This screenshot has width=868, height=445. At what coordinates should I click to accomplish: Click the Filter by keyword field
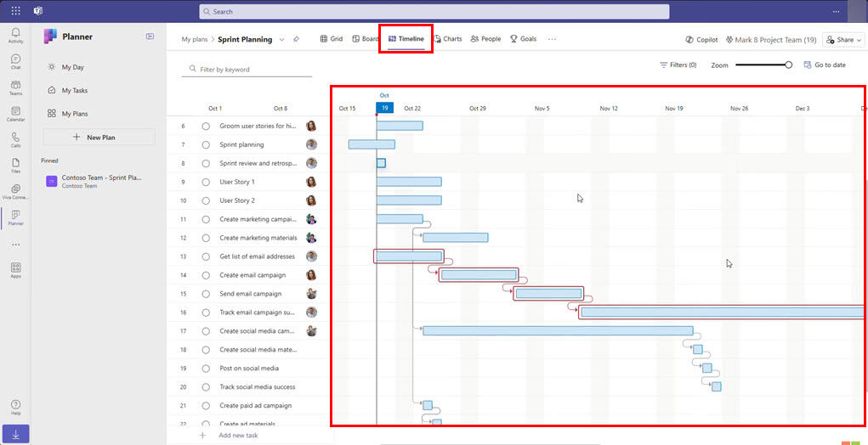[247, 70]
